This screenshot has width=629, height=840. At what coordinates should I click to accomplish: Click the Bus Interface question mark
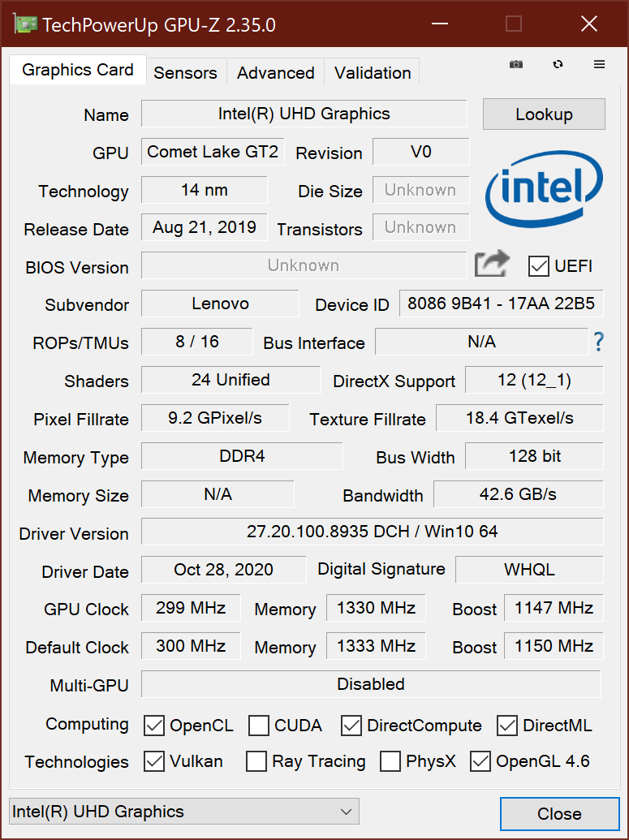[599, 342]
